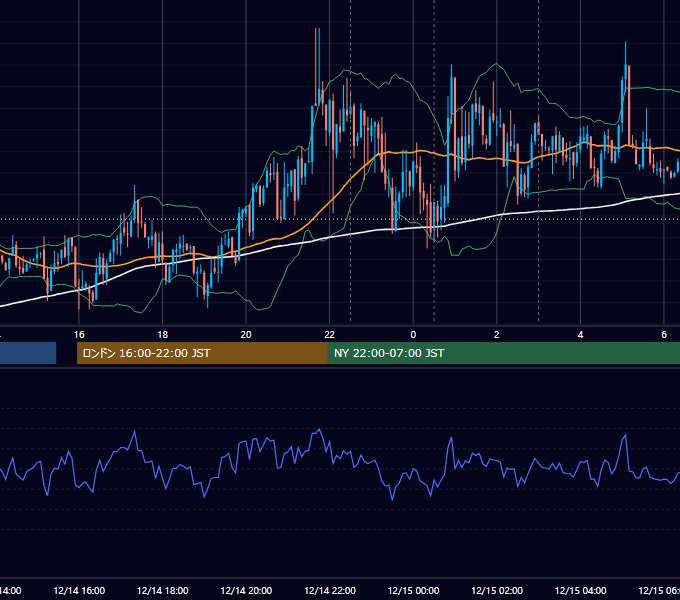Select the blue session bar left of ロンドン
This screenshot has width=680, height=600.
pyautogui.click(x=28, y=353)
